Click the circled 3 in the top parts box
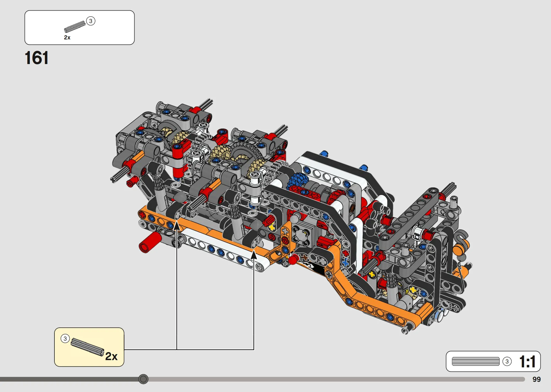The height and width of the screenshot is (392, 551). [91, 21]
